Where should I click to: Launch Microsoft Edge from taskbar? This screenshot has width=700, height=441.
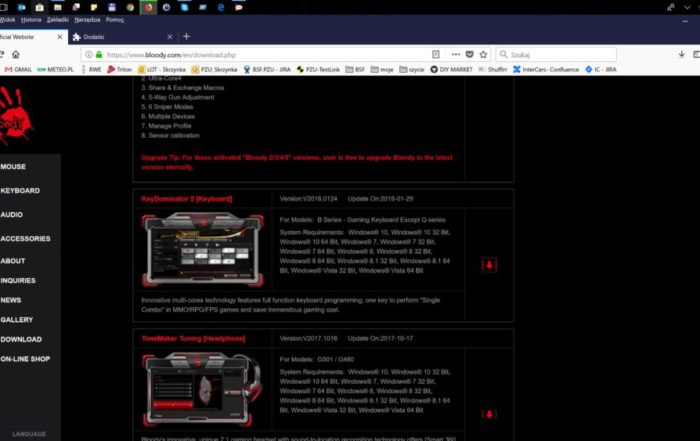tap(221, 7)
